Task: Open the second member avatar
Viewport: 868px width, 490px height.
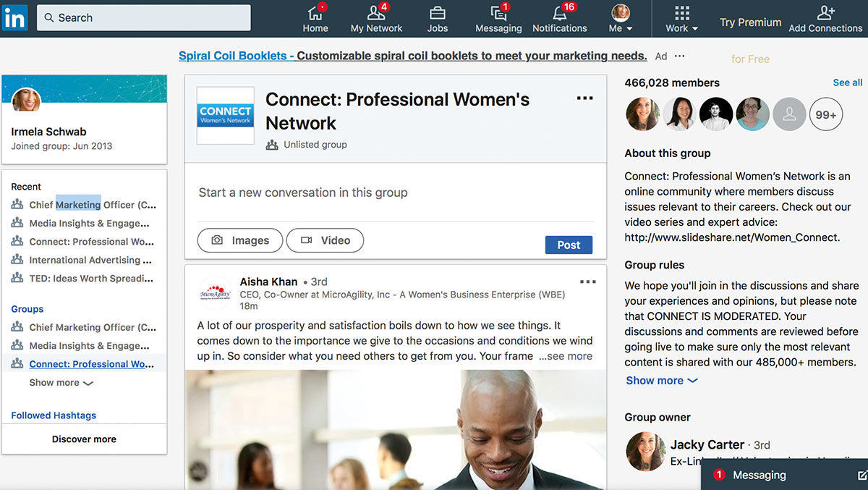Action: pos(679,114)
